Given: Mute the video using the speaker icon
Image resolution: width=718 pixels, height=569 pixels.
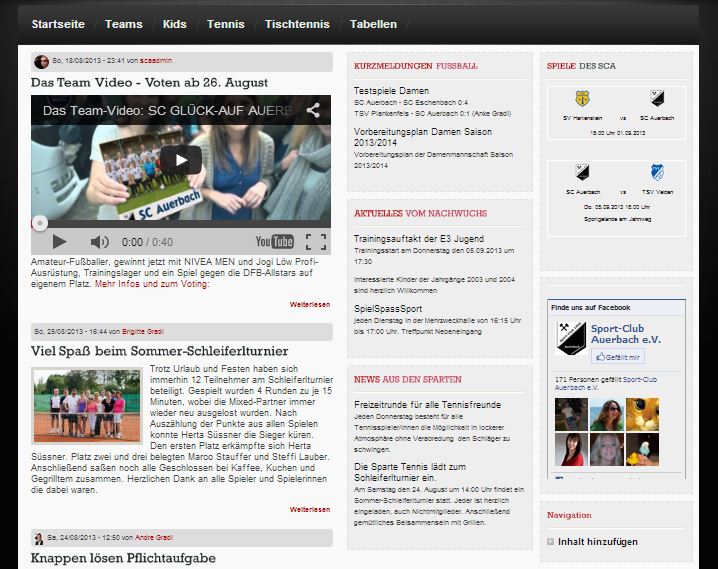Looking at the screenshot, I should pos(99,242).
